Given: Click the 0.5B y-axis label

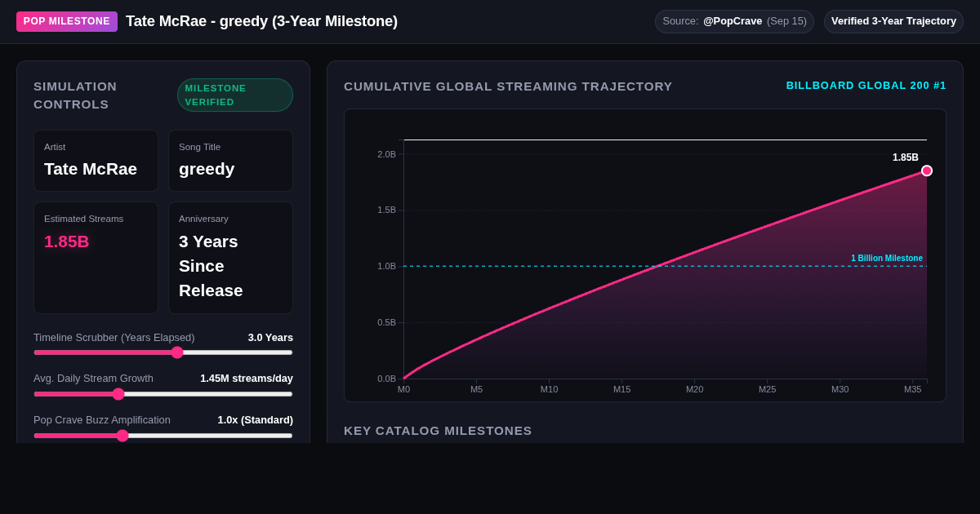Looking at the screenshot, I should [x=386, y=322].
